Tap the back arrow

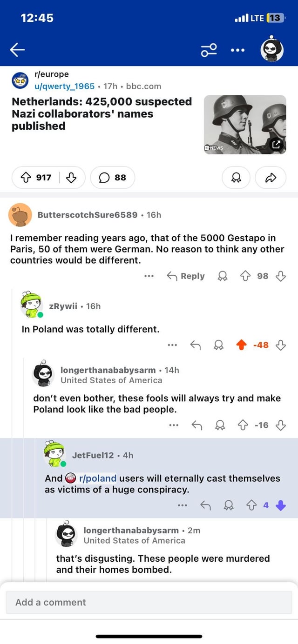click(x=17, y=49)
